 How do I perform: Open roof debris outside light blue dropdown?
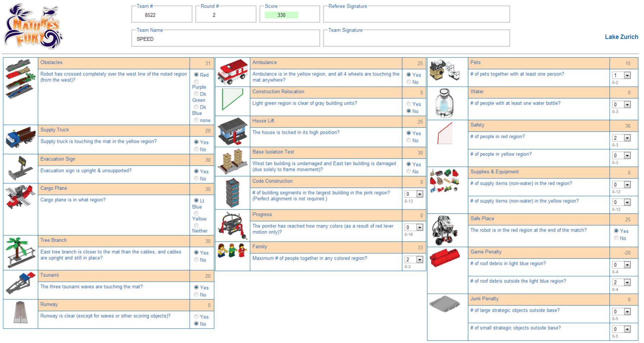click(627, 283)
